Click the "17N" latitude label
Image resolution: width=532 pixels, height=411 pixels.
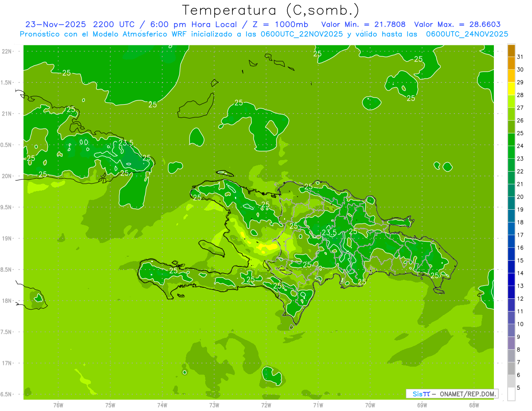coord(7,363)
